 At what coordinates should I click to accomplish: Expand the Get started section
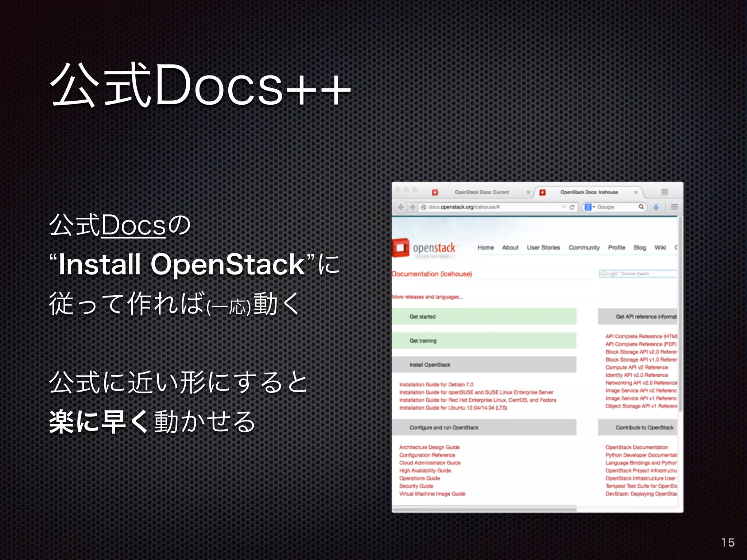(484, 316)
